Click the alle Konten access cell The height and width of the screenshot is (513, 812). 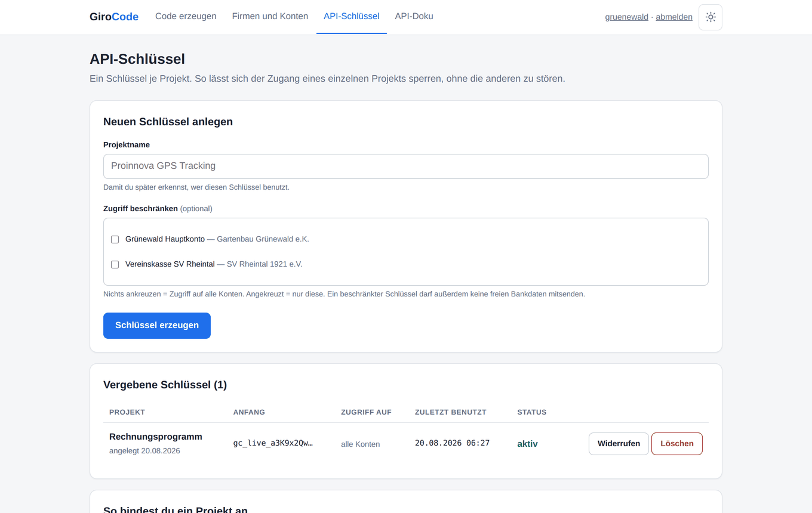pyautogui.click(x=360, y=444)
